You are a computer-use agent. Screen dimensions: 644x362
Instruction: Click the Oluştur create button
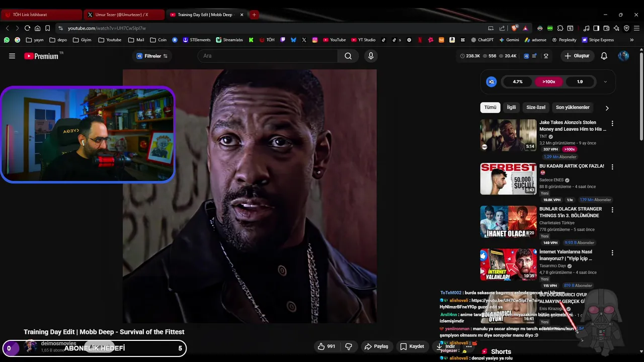(577, 56)
